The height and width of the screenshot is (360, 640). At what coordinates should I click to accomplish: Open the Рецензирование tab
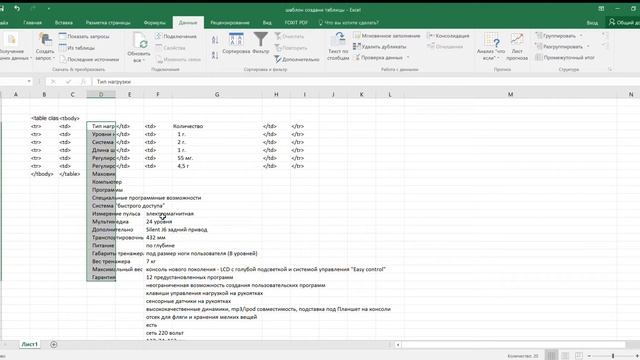click(x=230, y=23)
